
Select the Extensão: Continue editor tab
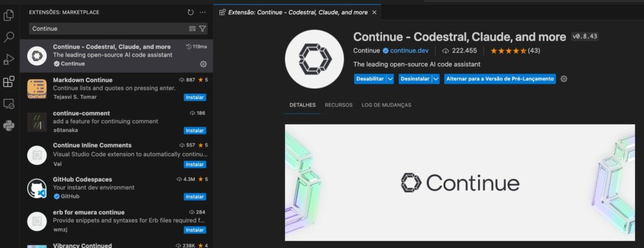coord(297,13)
